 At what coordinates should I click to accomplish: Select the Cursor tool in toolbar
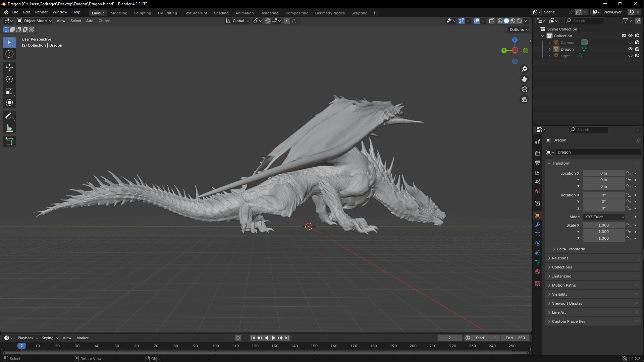coord(9,54)
